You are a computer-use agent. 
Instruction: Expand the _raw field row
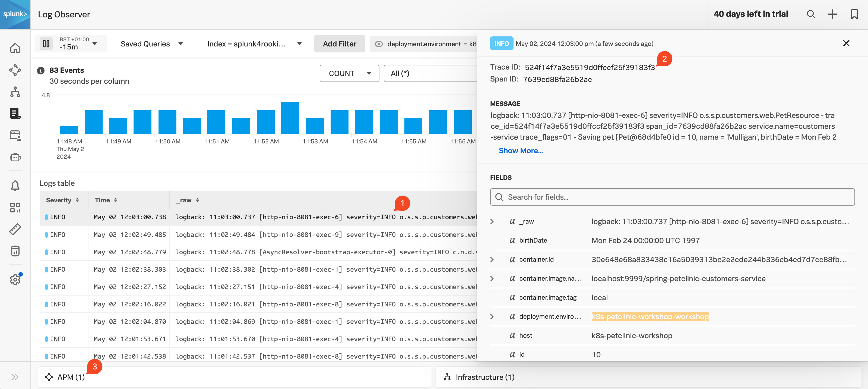[492, 221]
